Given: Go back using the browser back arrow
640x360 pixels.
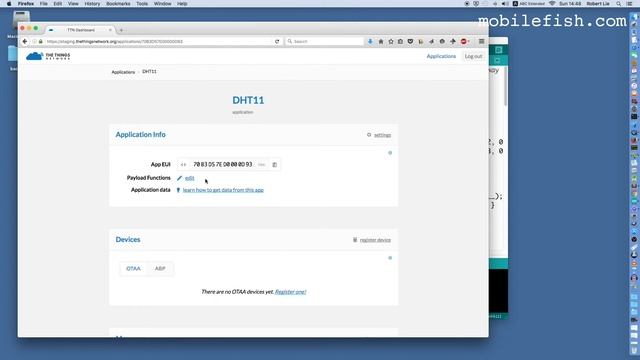Looking at the screenshot, I should point(24,41).
